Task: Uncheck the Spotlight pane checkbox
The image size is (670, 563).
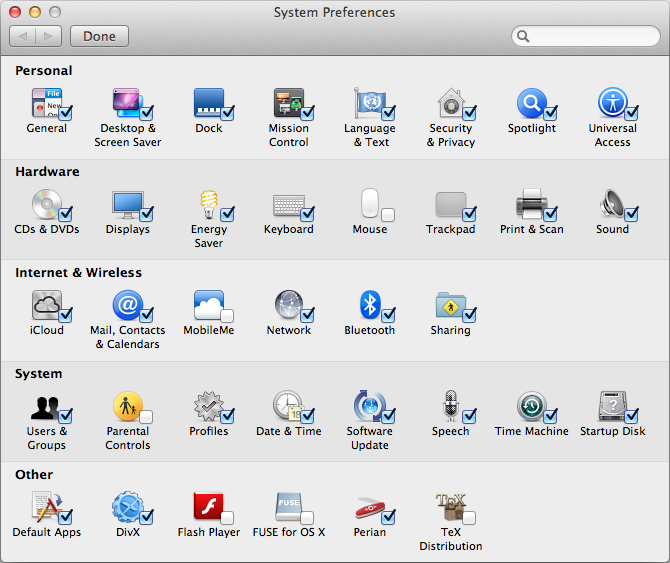Action: point(550,113)
